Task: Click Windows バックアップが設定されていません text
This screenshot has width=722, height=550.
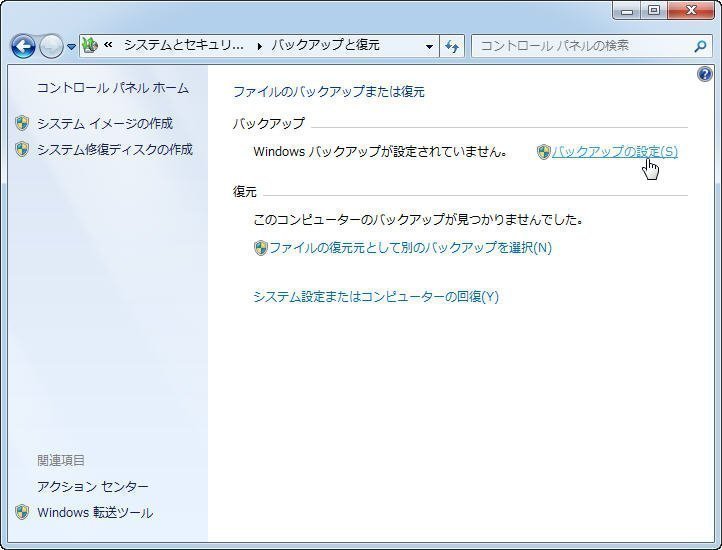Action: tap(380, 152)
